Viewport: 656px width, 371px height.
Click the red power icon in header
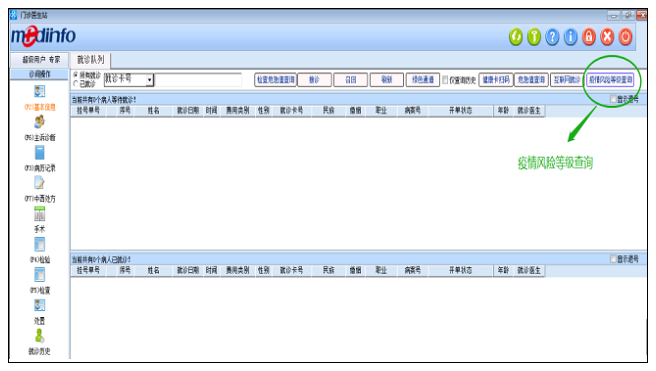tap(626, 37)
